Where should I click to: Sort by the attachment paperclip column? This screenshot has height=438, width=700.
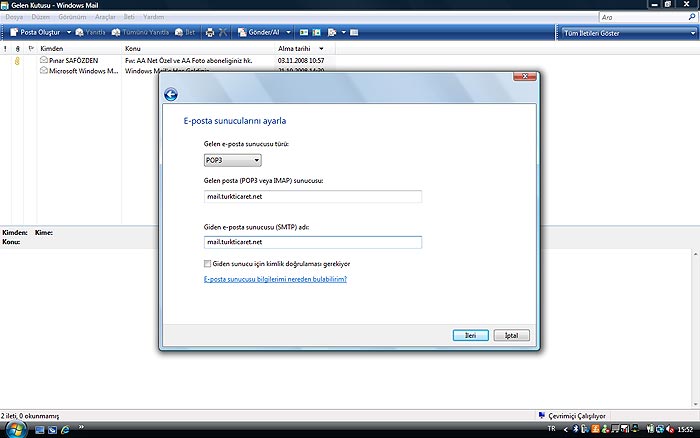coord(17,48)
